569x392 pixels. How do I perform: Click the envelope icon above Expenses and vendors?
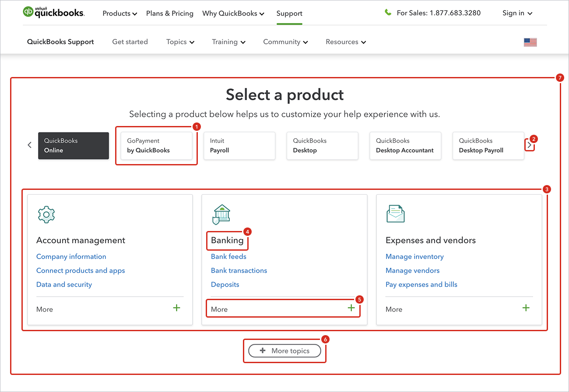tap(395, 214)
